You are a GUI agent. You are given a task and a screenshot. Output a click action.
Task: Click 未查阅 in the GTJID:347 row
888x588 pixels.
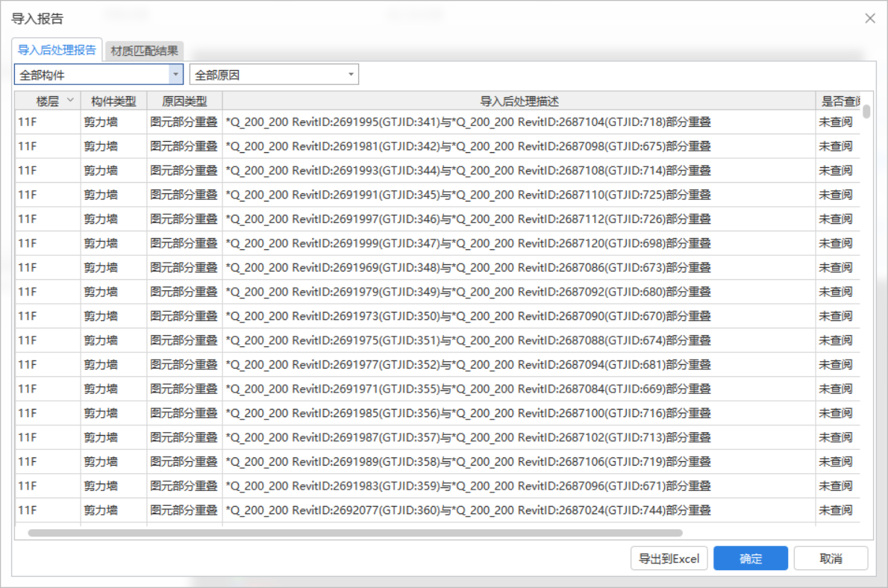click(x=835, y=243)
